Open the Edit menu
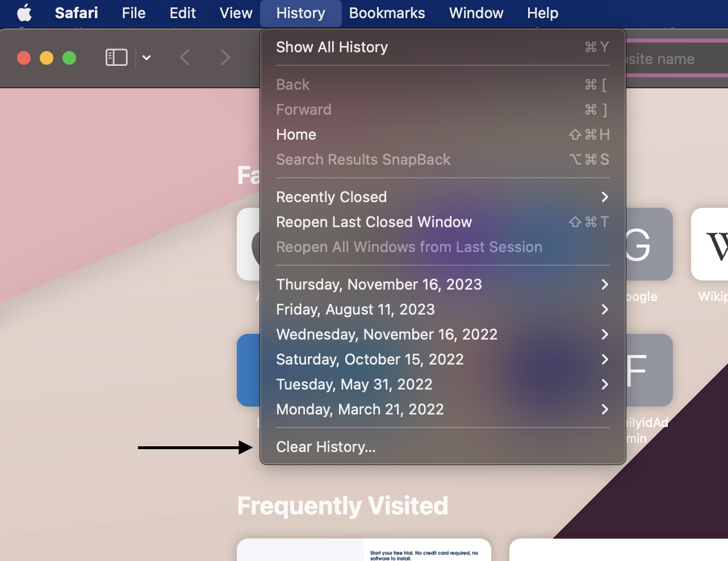 (182, 12)
